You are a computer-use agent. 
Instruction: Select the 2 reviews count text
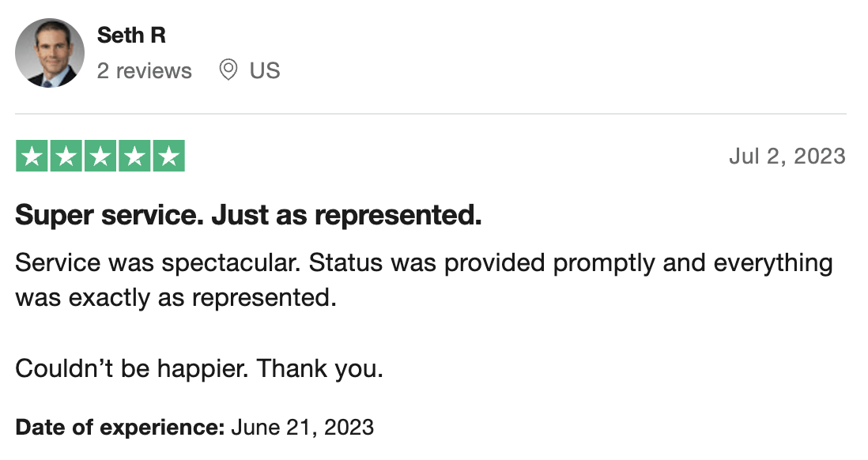pyautogui.click(x=144, y=71)
